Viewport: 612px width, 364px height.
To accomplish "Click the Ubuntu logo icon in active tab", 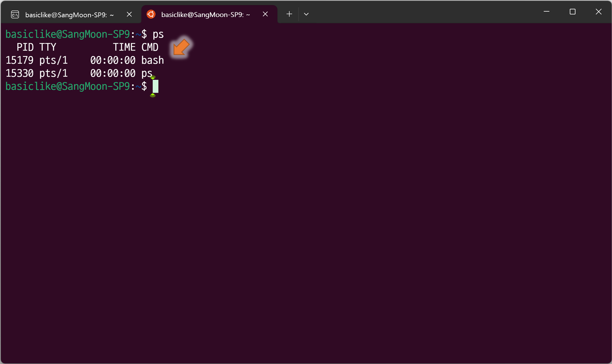I will click(x=151, y=14).
